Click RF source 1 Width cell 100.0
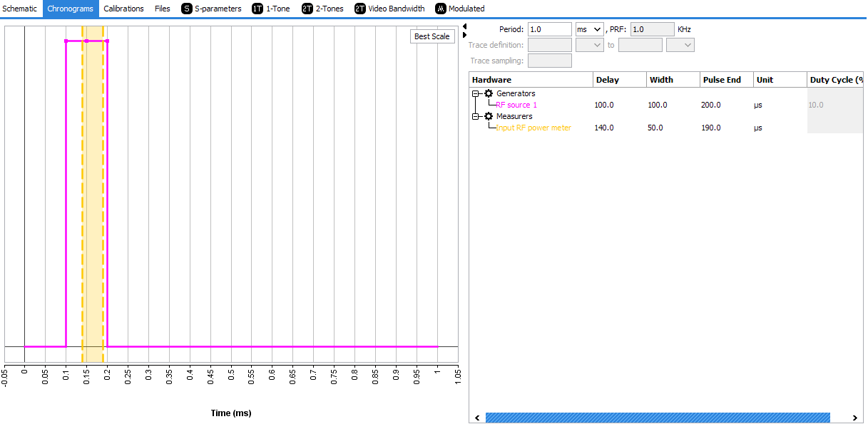 click(x=673, y=105)
